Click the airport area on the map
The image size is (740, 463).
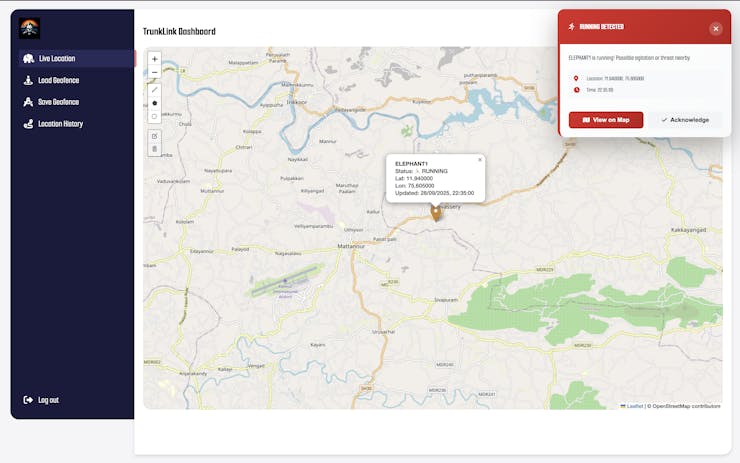pos(285,282)
